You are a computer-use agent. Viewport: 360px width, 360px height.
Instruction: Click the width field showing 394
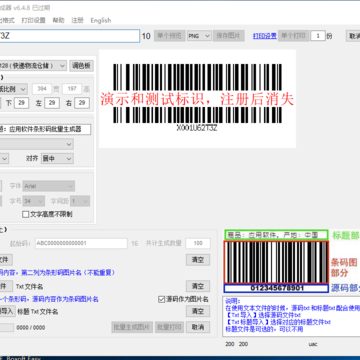pyautogui.click(x=42, y=89)
